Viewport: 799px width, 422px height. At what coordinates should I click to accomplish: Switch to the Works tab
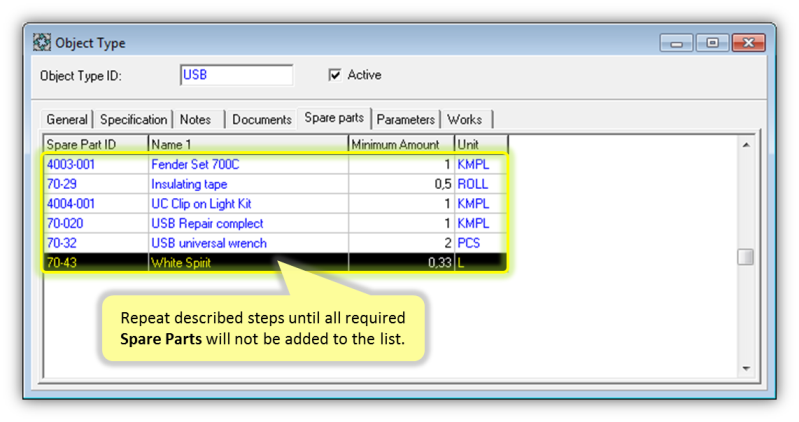tap(465, 119)
